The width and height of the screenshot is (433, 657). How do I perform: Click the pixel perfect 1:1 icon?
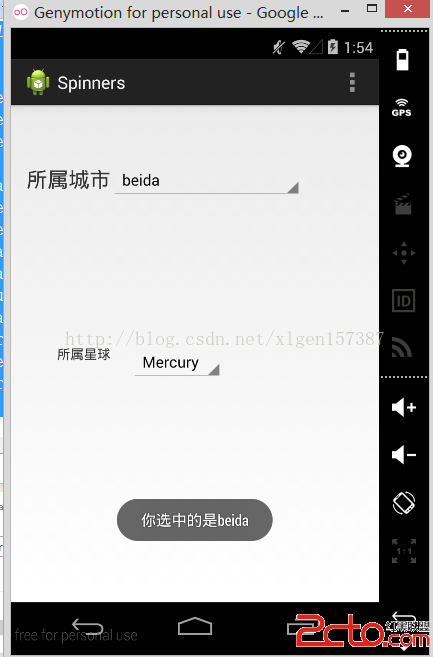point(404,551)
